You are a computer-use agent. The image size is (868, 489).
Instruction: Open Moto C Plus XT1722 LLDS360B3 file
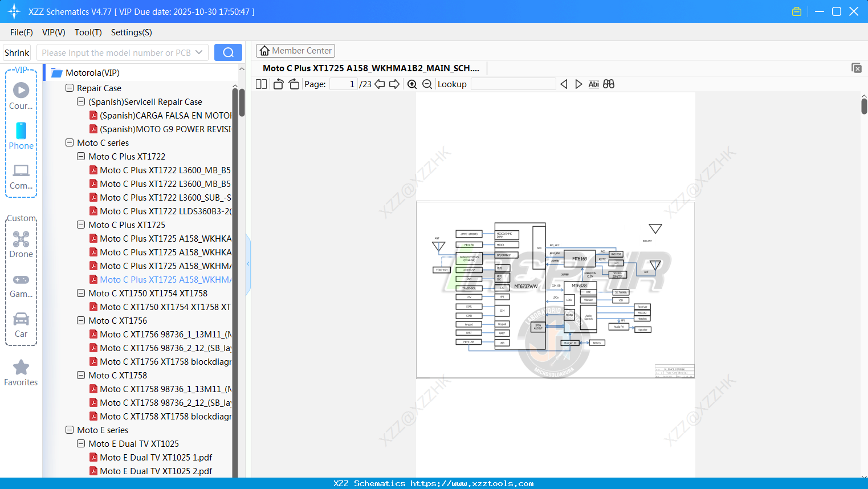(x=160, y=211)
